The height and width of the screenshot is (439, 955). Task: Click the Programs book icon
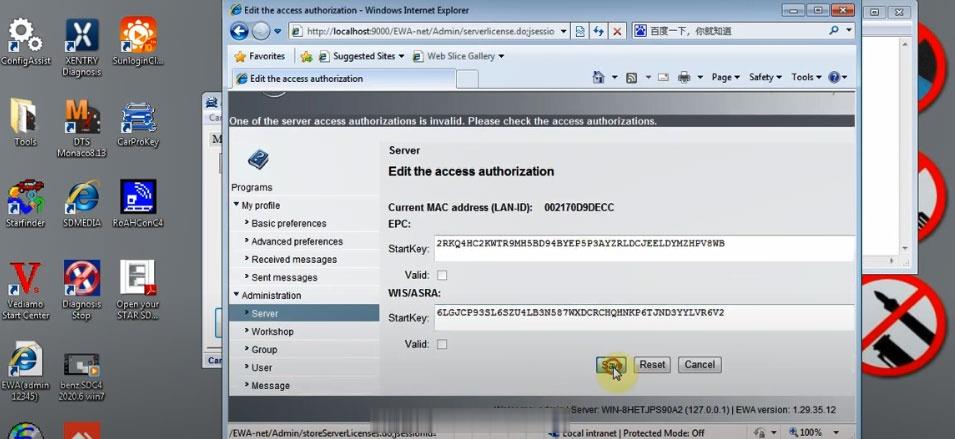tap(258, 160)
